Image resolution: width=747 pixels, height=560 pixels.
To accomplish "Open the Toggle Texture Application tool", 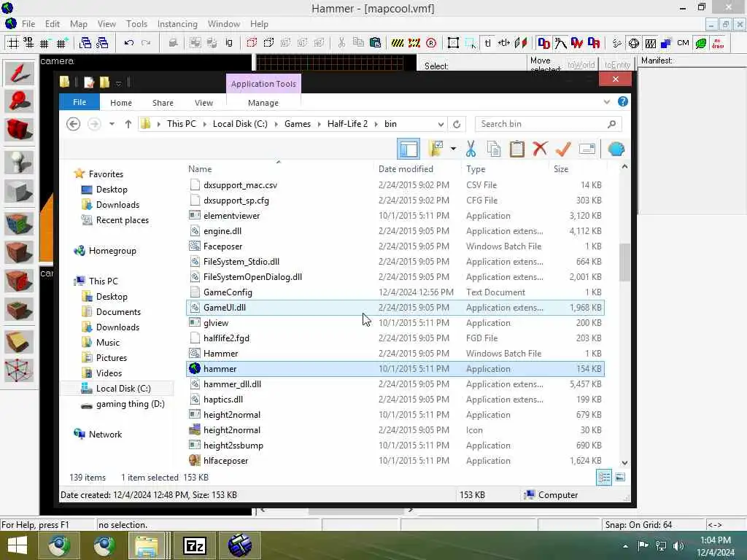I will click(19, 224).
